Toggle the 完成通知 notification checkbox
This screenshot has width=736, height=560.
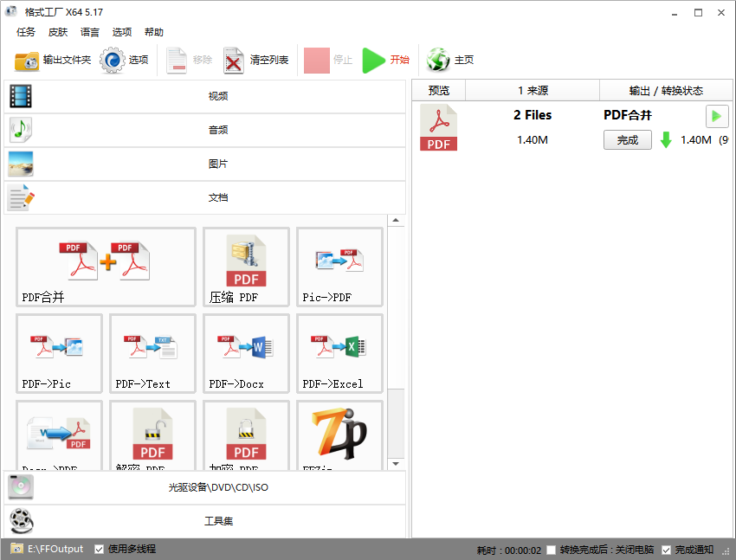[x=667, y=549]
